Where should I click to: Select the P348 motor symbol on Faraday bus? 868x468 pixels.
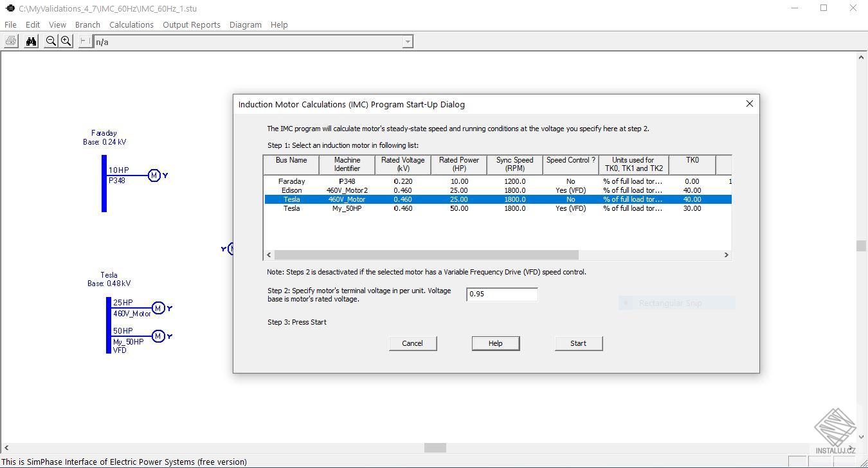click(x=154, y=175)
